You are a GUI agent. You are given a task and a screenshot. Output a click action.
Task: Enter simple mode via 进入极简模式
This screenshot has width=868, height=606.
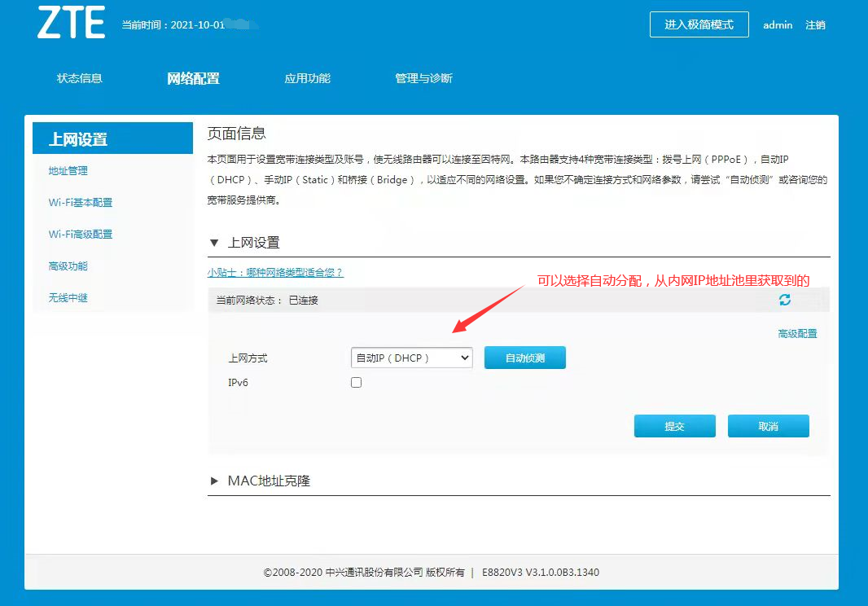click(x=699, y=24)
